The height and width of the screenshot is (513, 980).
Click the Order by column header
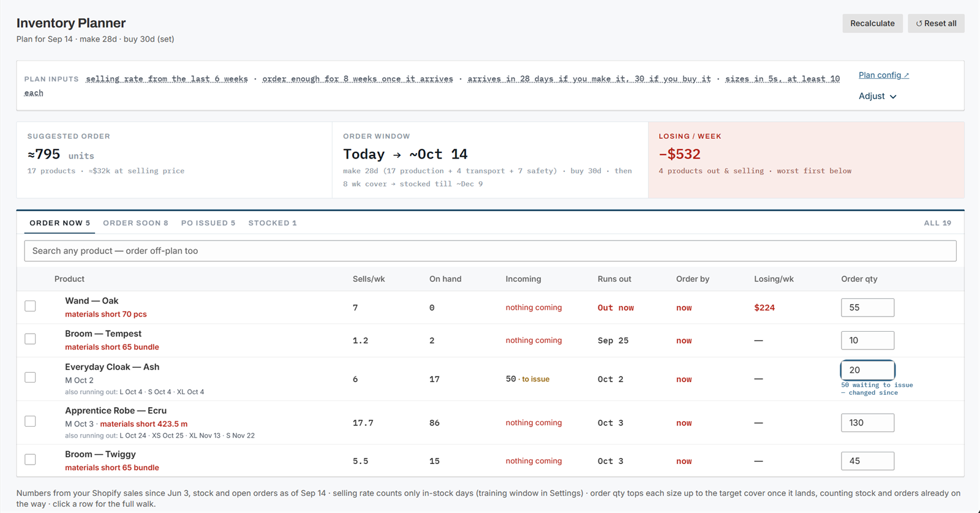693,279
